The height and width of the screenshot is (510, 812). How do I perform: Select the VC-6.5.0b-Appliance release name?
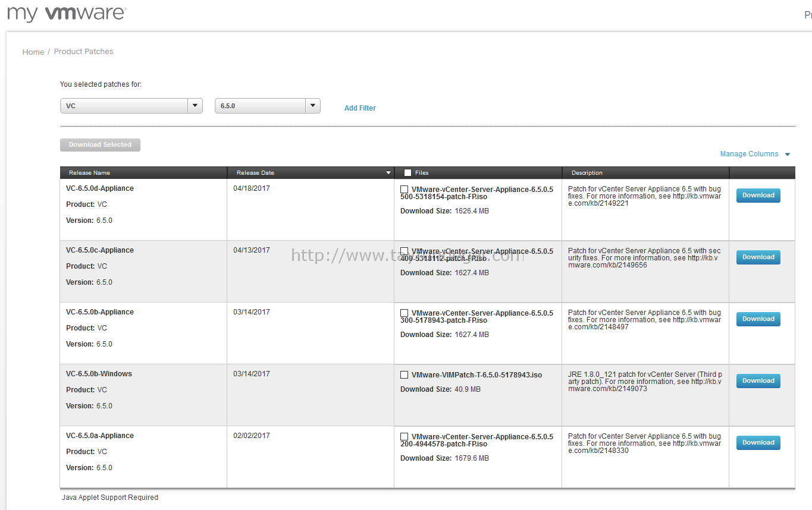click(100, 312)
